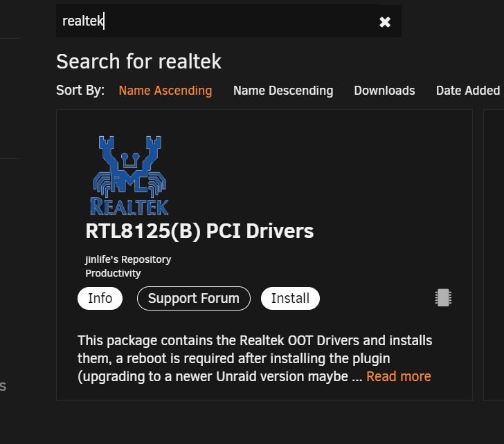Open the Realtek logo thumbnail
Viewport: 504px width, 444px height.
click(x=129, y=176)
